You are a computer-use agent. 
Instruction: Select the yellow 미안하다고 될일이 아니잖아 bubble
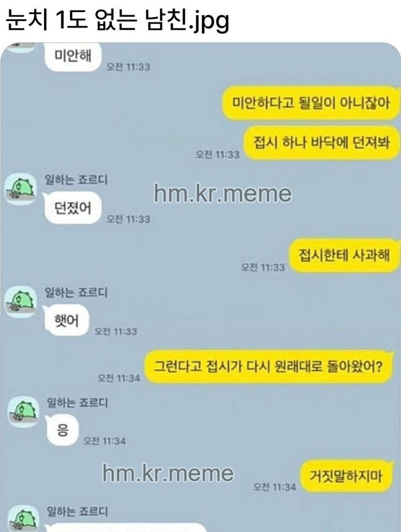(x=310, y=103)
